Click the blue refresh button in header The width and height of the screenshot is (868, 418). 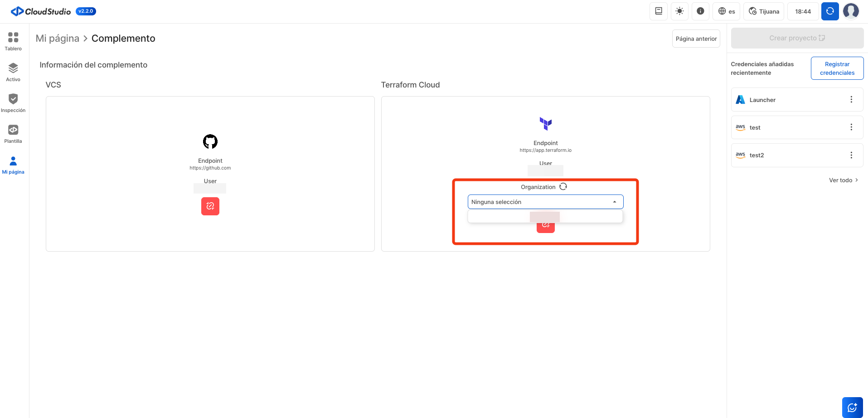pos(830,11)
